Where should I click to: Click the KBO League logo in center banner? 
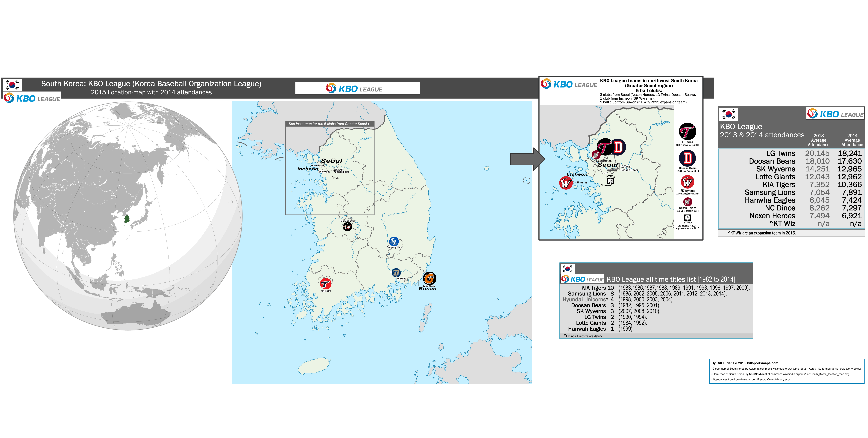coord(354,88)
